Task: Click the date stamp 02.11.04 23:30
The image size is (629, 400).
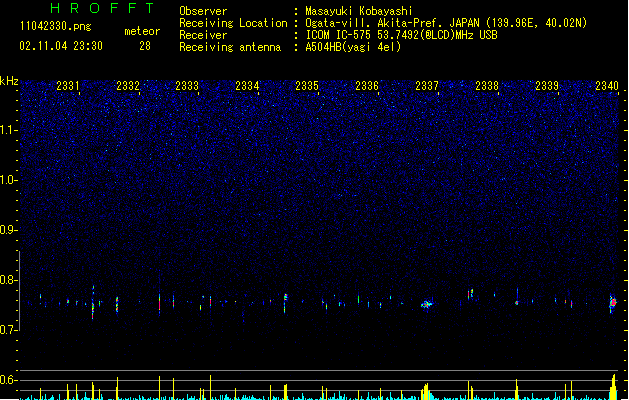Action: coord(61,46)
